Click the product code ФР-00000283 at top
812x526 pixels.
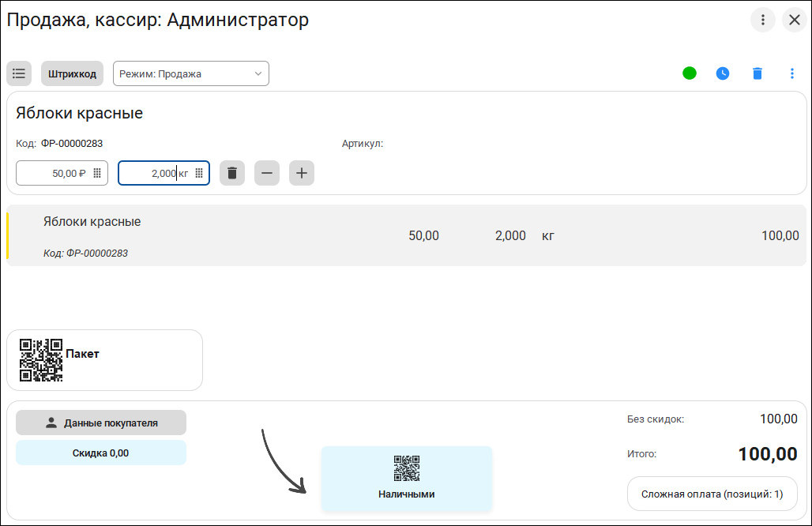[72, 144]
